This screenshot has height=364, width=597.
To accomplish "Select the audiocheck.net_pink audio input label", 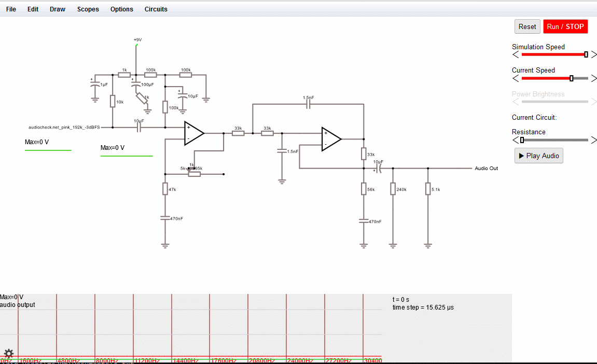I will tap(64, 127).
